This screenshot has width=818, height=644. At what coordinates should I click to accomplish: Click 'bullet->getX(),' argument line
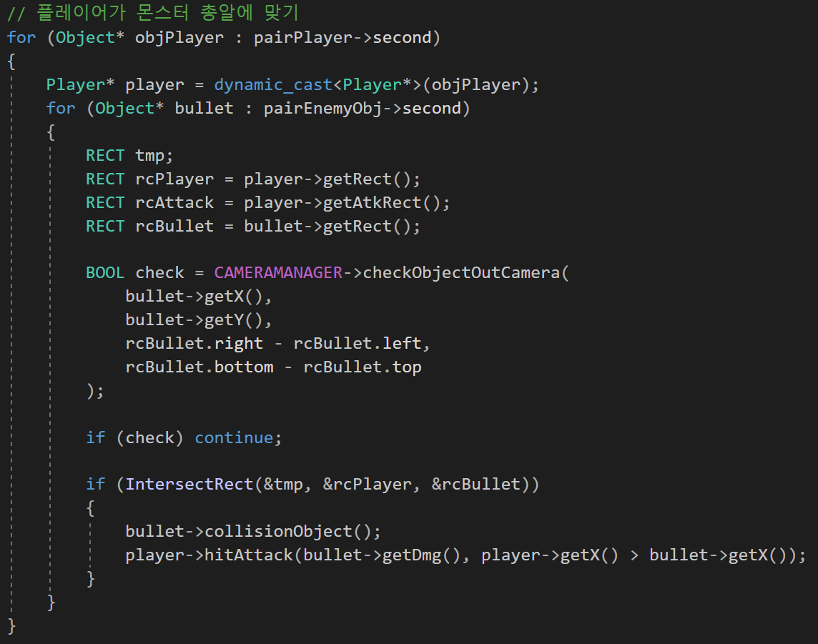pyautogui.click(x=199, y=296)
